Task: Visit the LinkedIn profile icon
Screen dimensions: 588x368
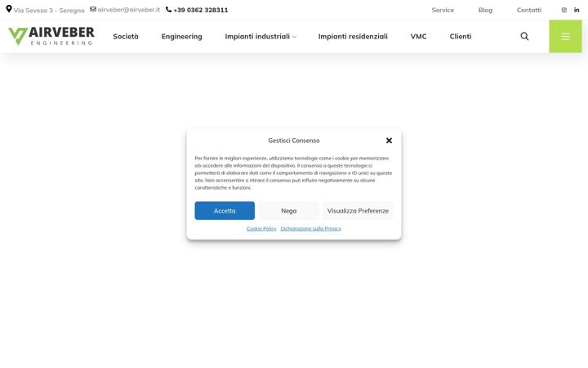Action: pos(577,10)
